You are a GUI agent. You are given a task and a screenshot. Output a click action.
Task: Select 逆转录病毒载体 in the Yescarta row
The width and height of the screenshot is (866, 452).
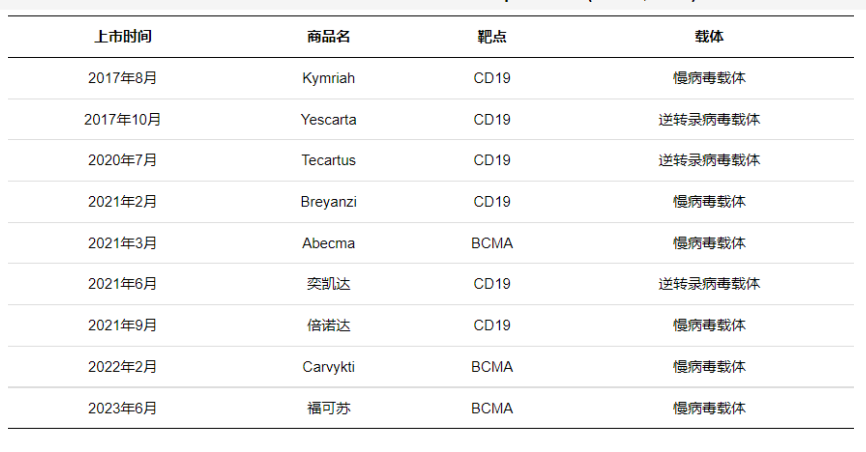click(x=709, y=119)
